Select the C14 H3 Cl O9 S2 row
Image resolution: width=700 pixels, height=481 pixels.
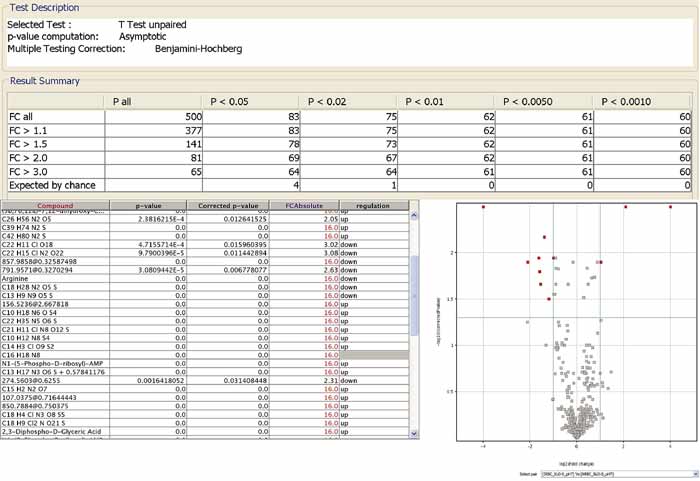click(x=204, y=346)
